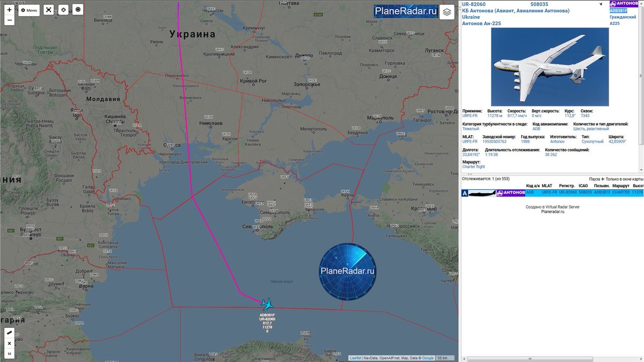This screenshot has width=644, height=362.
Task: Select highlighted callsign ADB381F in detail panel
Action: [x=618, y=11]
